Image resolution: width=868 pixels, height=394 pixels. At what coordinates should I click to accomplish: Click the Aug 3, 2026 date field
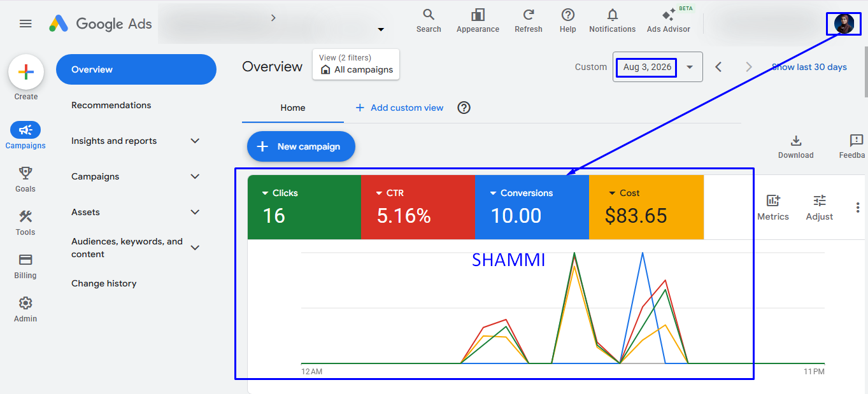646,67
